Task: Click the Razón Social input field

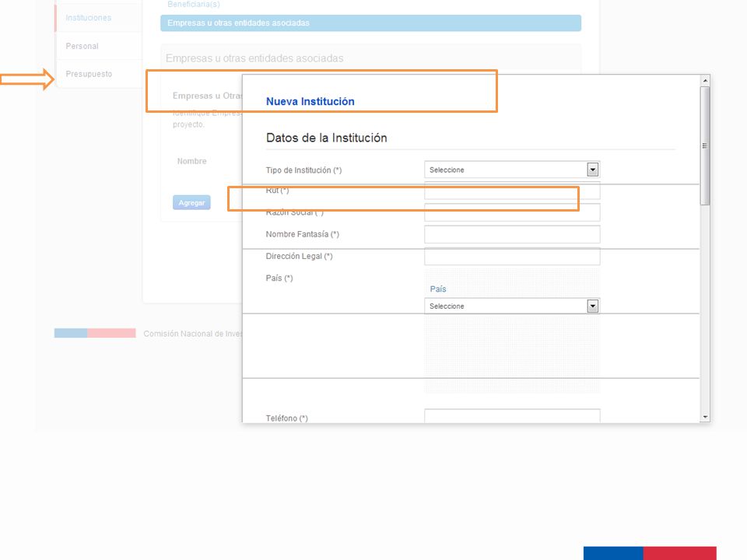Action: coord(512,212)
